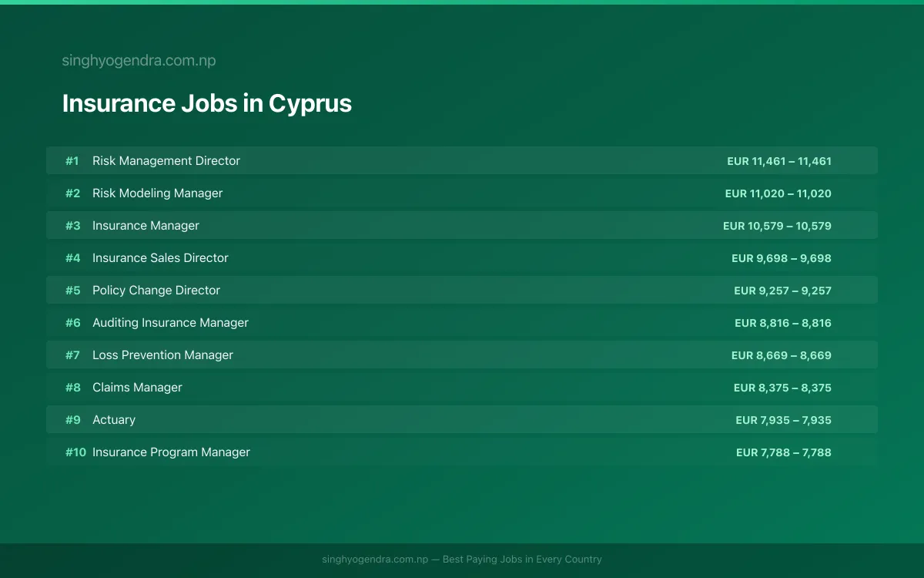Click the Insurance Program Manager job title
The height and width of the screenshot is (578, 924).
(171, 452)
